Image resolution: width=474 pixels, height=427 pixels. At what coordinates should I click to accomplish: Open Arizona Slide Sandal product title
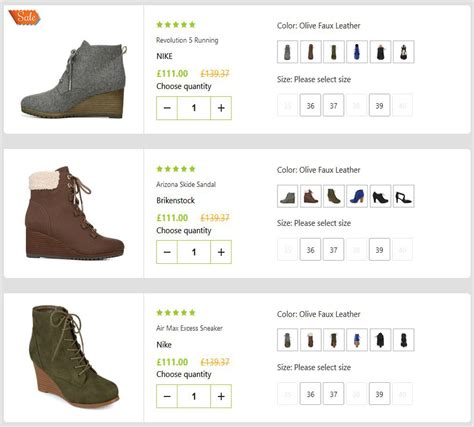[186, 184]
